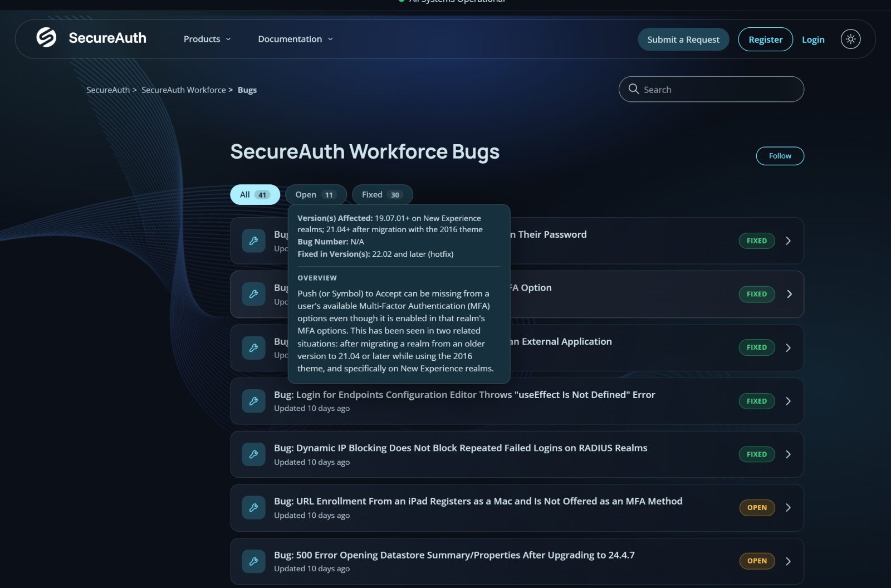Follow the SecureAuth Workforce Bugs section
The height and width of the screenshot is (588, 891).
click(x=780, y=156)
